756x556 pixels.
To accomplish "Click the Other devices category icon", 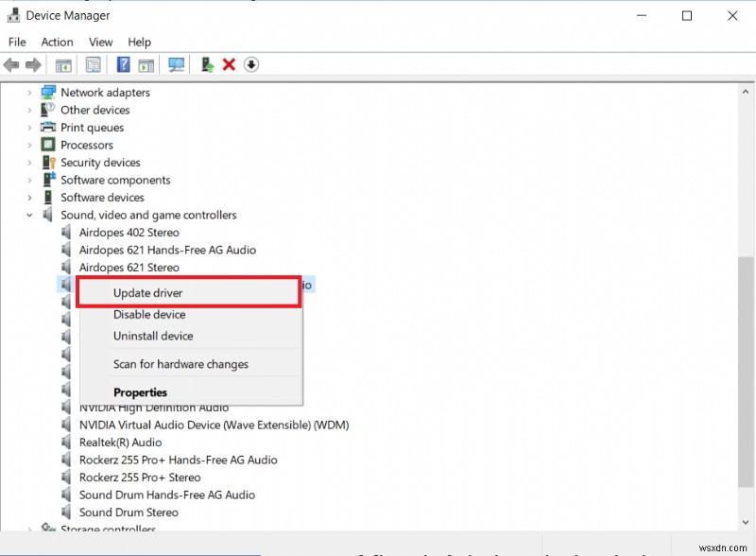I will click(48, 110).
